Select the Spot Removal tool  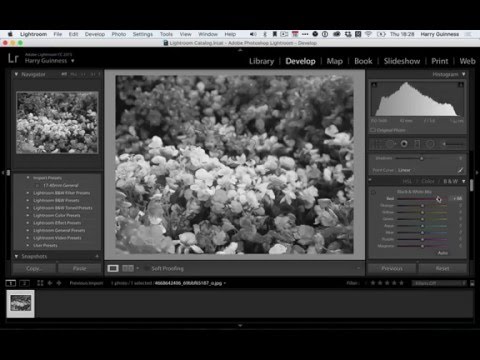390,144
